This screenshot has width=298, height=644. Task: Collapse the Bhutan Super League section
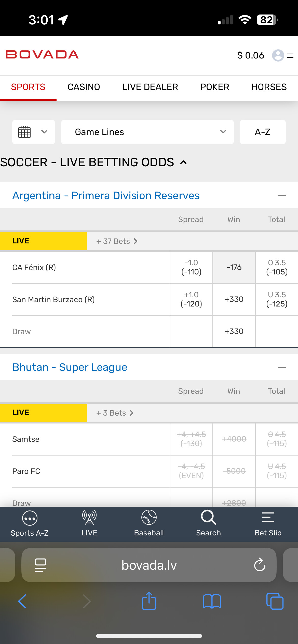(282, 367)
